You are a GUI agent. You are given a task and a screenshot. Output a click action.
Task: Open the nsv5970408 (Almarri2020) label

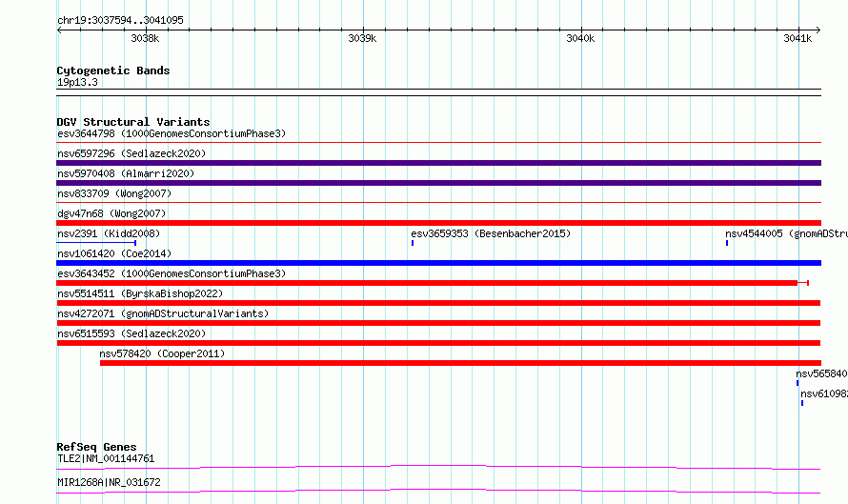[126, 173]
